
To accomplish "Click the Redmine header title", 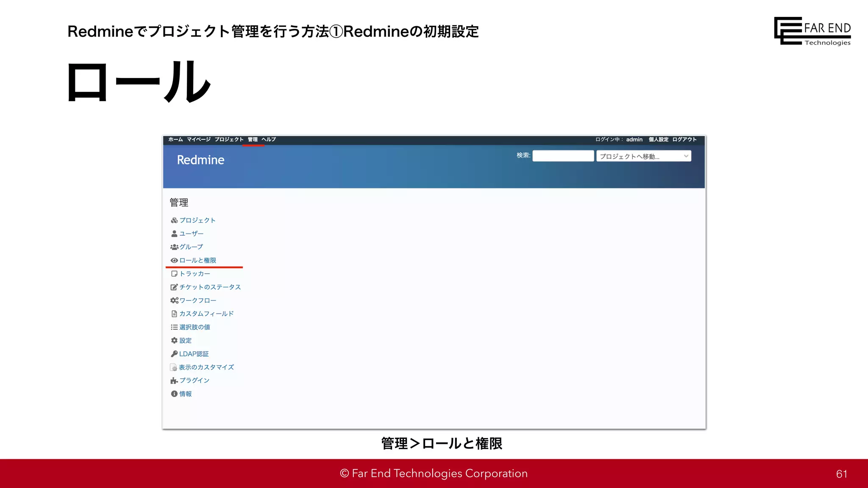I will click(200, 160).
